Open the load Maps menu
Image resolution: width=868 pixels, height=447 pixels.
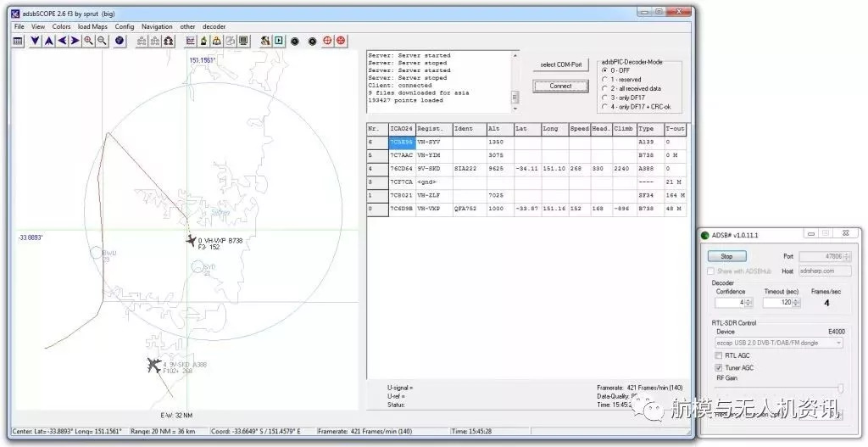[x=92, y=26]
